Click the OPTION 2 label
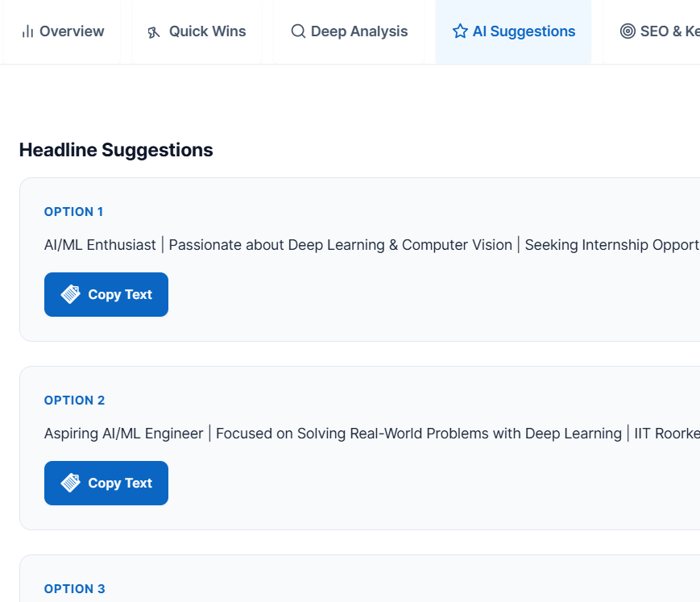Viewport: 700px width, 602px height. [74, 401]
